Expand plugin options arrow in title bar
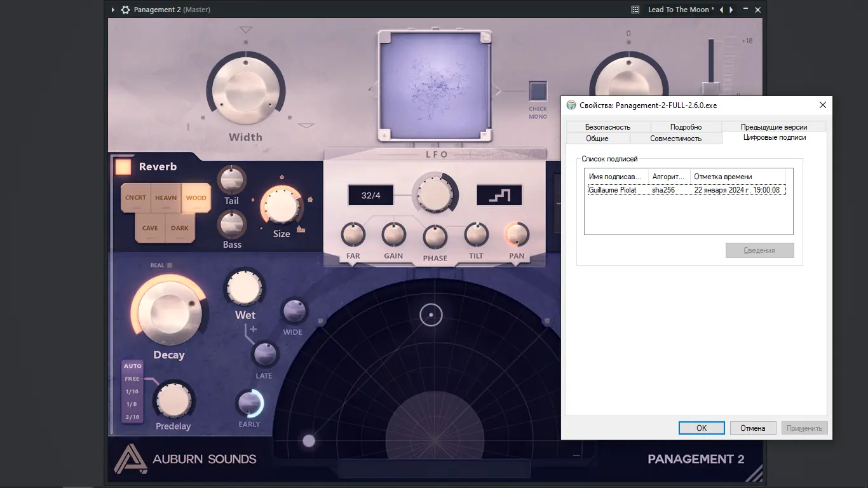The height and width of the screenshot is (488, 868). tap(113, 10)
